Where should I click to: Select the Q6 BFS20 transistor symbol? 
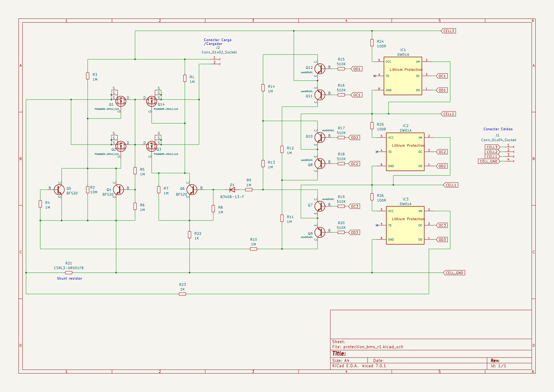(192, 190)
